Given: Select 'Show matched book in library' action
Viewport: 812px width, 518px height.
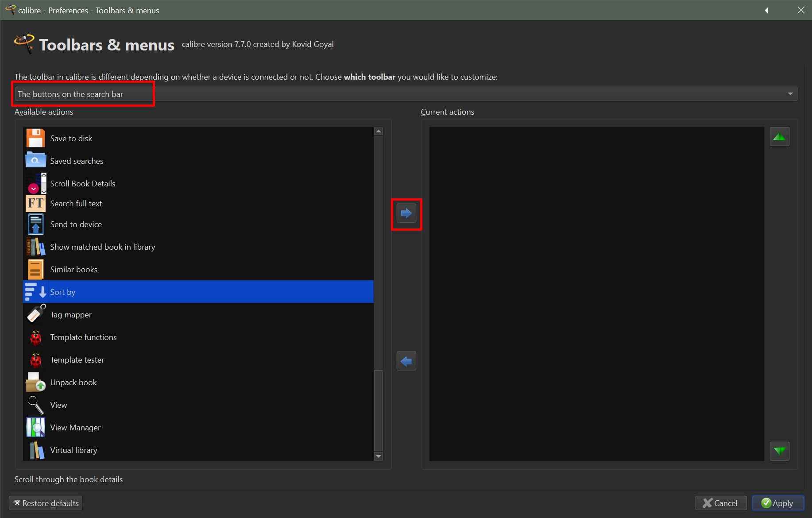Looking at the screenshot, I should [x=198, y=247].
